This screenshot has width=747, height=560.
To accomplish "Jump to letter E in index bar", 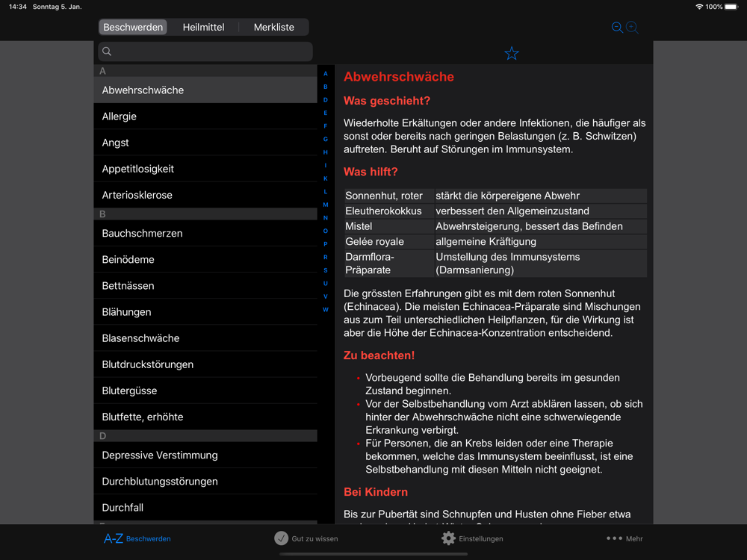I will 326,113.
